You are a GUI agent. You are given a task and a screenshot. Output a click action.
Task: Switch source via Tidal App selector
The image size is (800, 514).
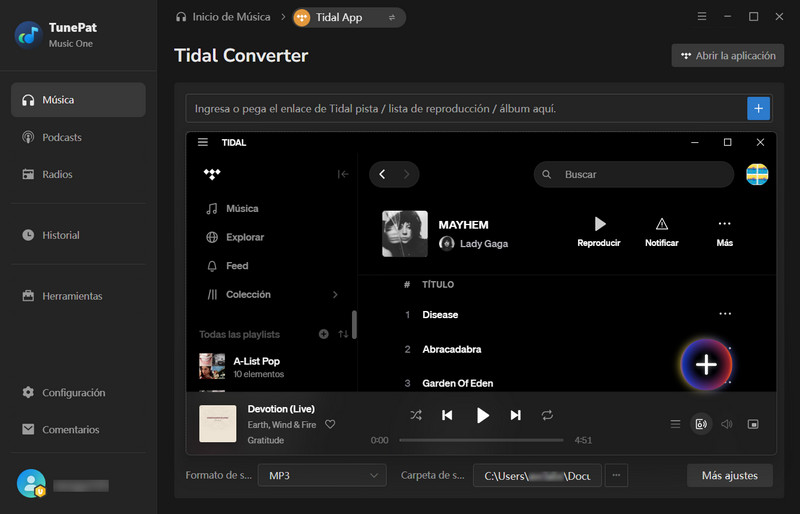349,18
